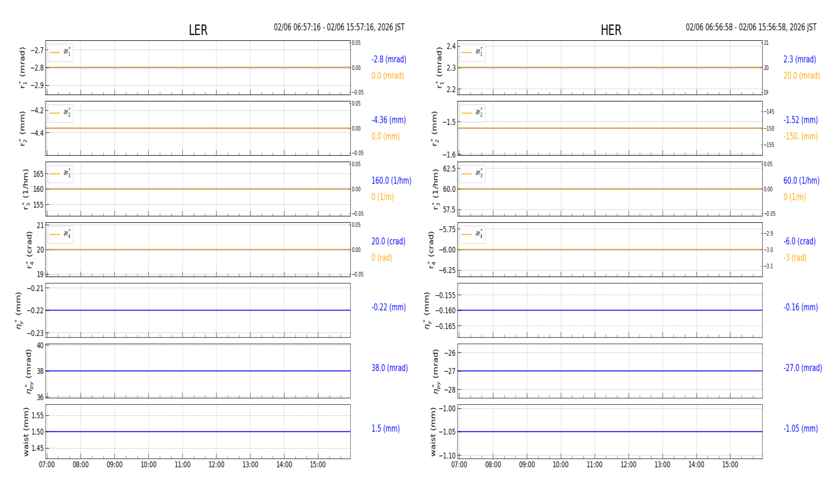Click the ∂r4* legend in the LER plot
Screen dimensions: 824x504
(61, 235)
